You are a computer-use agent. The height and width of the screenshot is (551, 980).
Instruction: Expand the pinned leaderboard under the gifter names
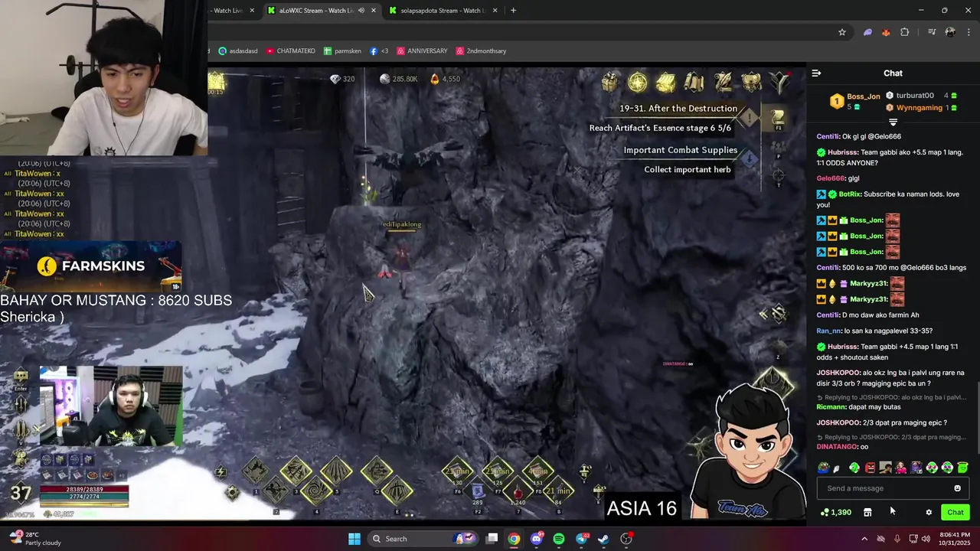(x=893, y=122)
